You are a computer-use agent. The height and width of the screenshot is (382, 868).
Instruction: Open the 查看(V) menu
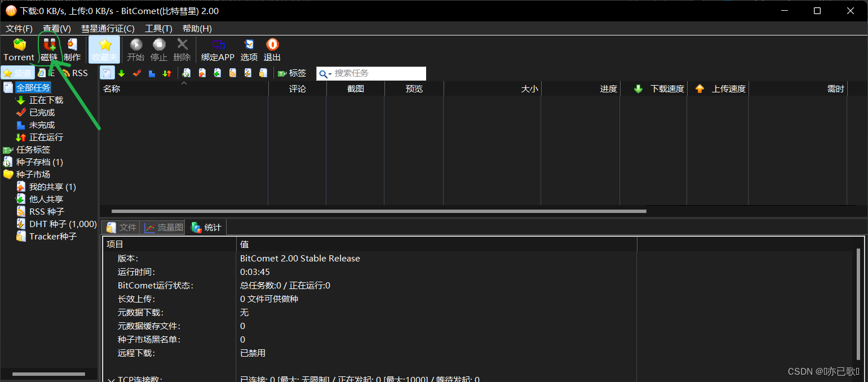(57, 28)
